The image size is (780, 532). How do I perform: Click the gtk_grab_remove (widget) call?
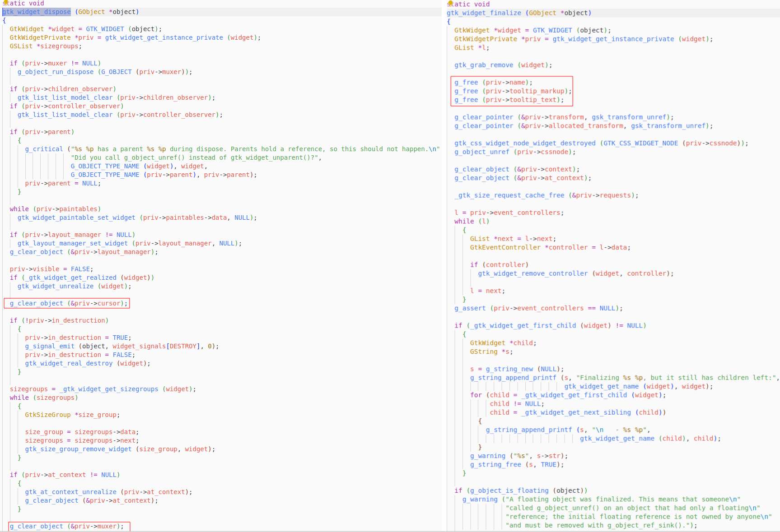pos(503,65)
